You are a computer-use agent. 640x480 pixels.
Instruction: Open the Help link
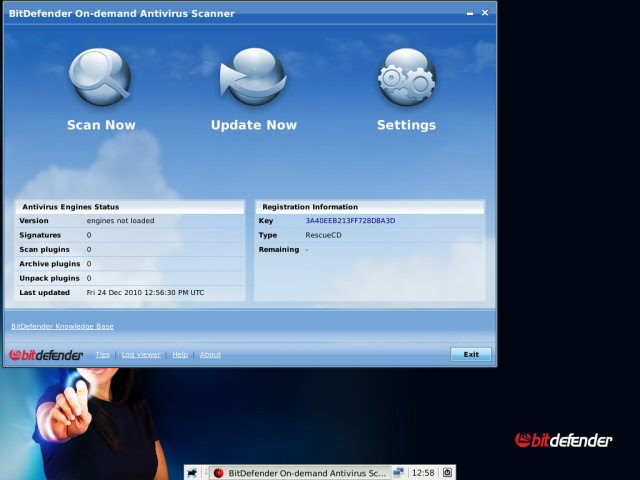(x=180, y=355)
